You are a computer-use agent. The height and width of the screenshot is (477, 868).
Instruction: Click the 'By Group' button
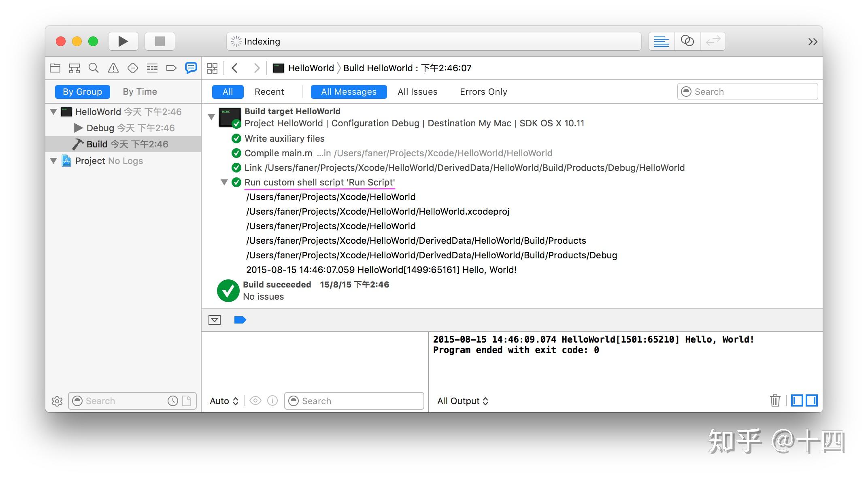(82, 92)
